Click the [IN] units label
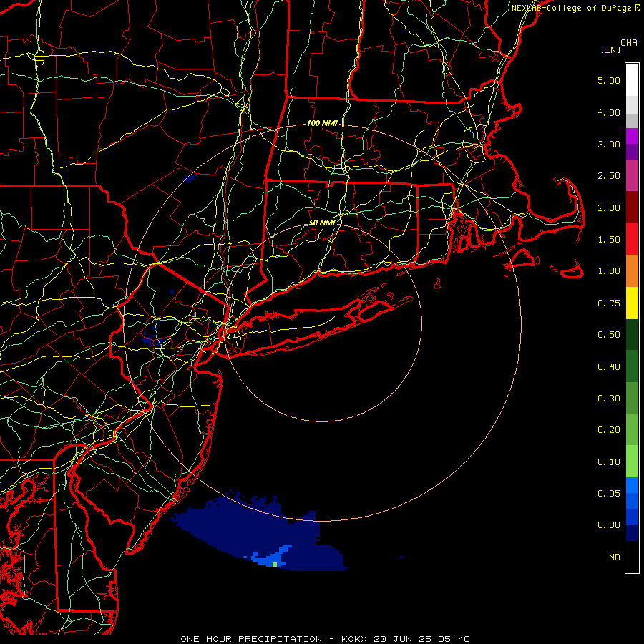This screenshot has height=644, width=644. point(610,49)
